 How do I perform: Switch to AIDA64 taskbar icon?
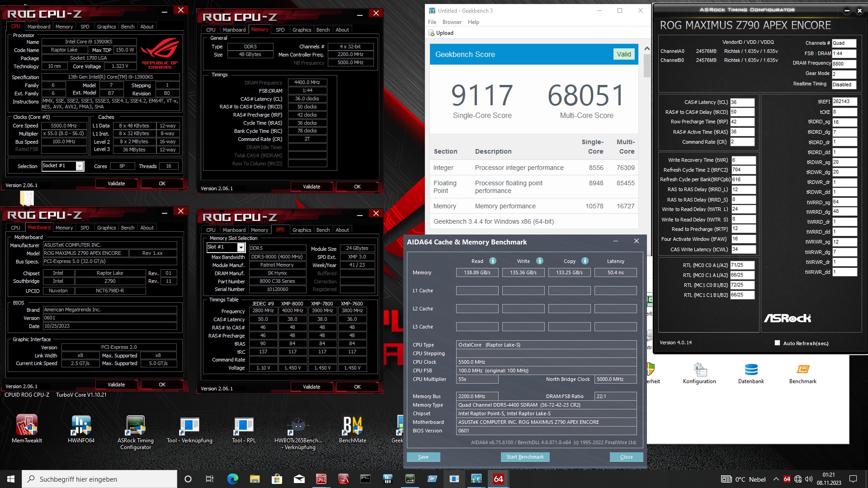[498, 479]
